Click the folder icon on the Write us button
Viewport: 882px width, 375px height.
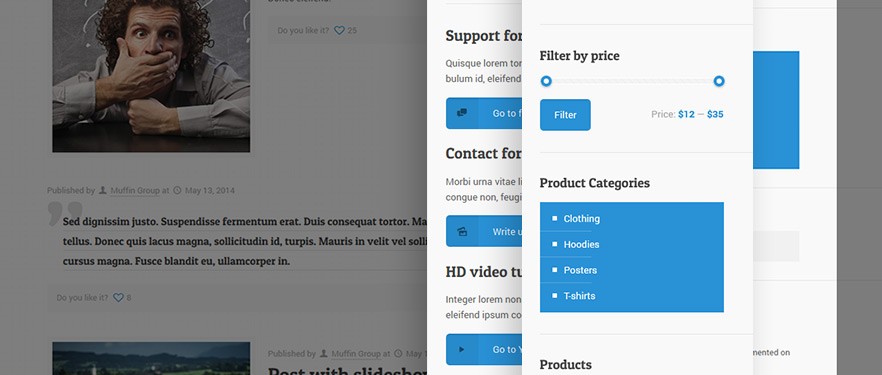click(x=462, y=231)
